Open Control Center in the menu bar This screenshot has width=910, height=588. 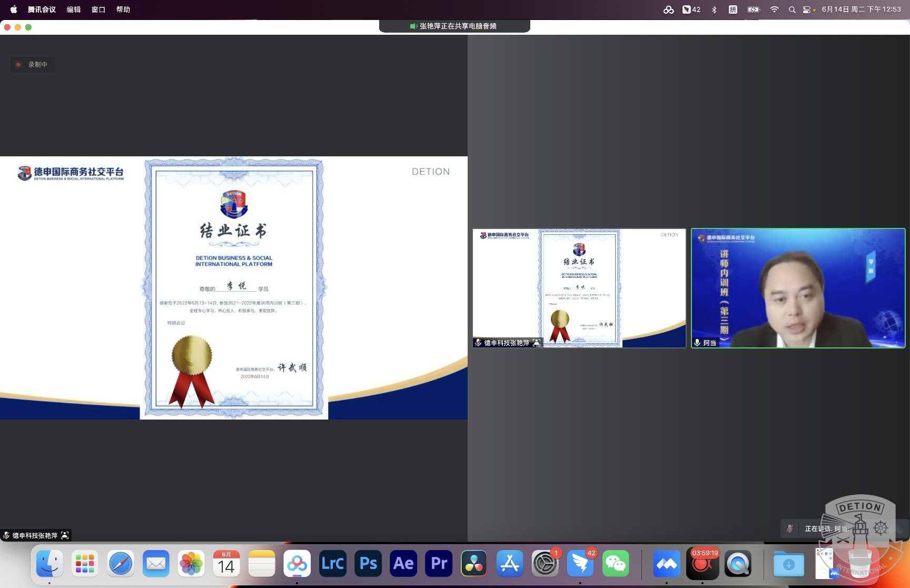807,9
